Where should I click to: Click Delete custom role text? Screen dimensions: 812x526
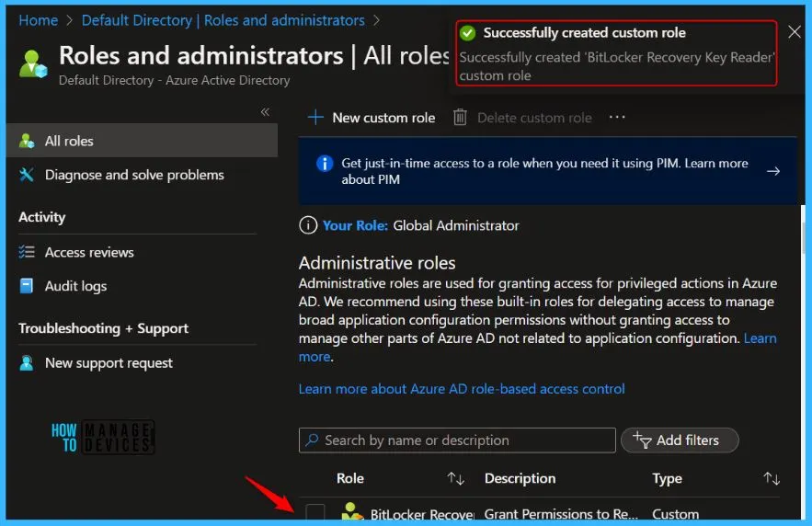coord(534,118)
